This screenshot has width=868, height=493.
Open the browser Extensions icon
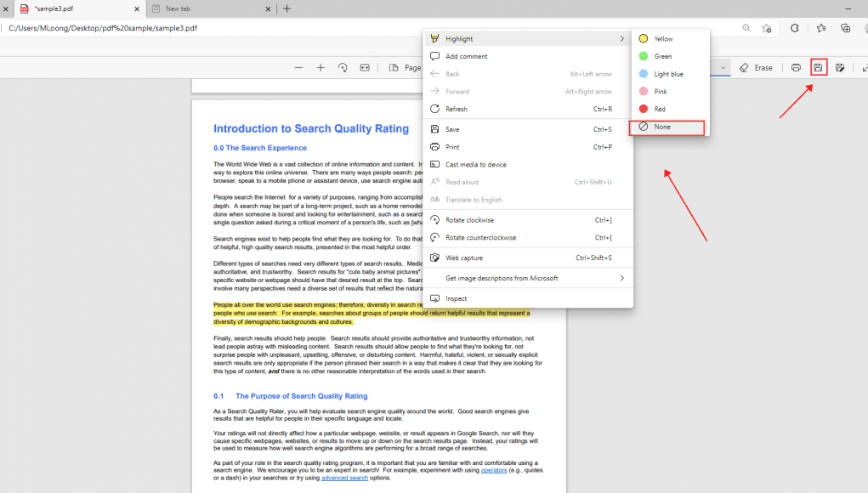(x=794, y=28)
